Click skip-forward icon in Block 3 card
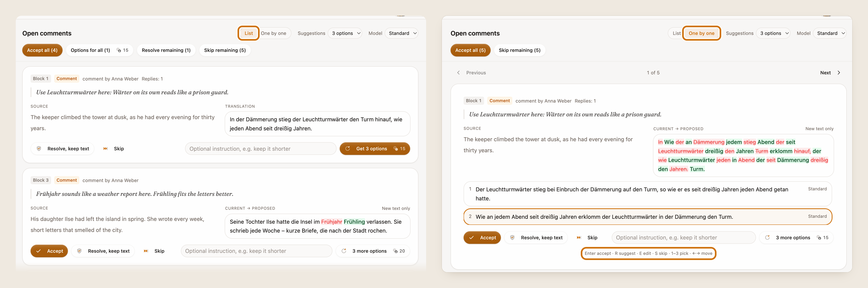Viewport: 868px width, 288px height. pos(146,251)
